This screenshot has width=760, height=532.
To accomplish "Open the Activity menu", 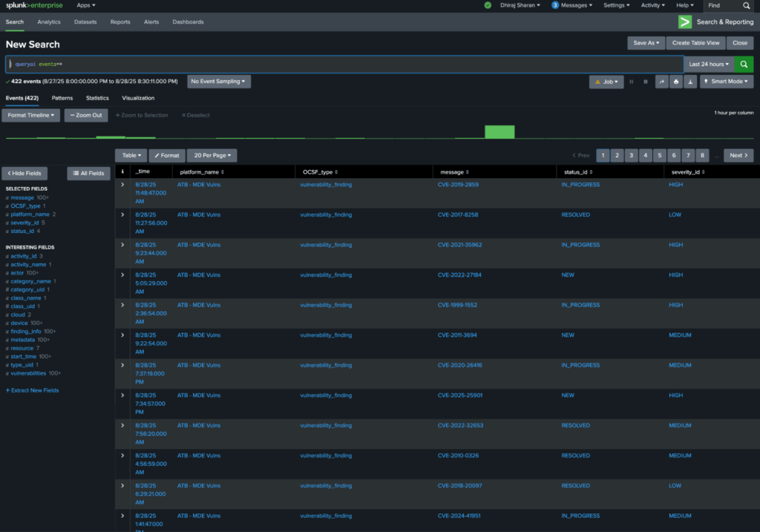I will pyautogui.click(x=653, y=5).
